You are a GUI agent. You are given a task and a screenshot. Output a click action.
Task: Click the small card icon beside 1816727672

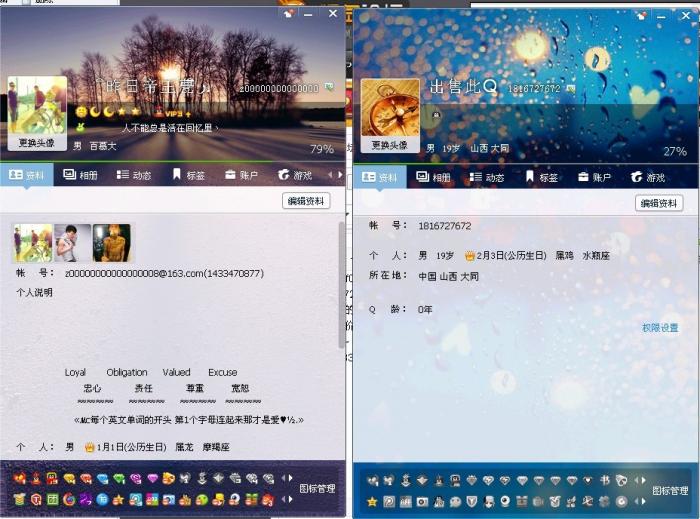tap(571, 88)
